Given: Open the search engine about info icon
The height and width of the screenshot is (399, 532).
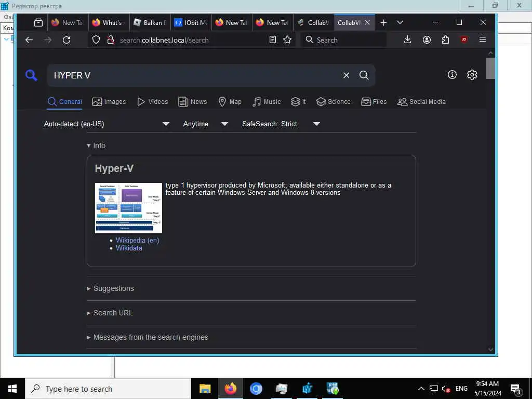Looking at the screenshot, I should pyautogui.click(x=453, y=75).
